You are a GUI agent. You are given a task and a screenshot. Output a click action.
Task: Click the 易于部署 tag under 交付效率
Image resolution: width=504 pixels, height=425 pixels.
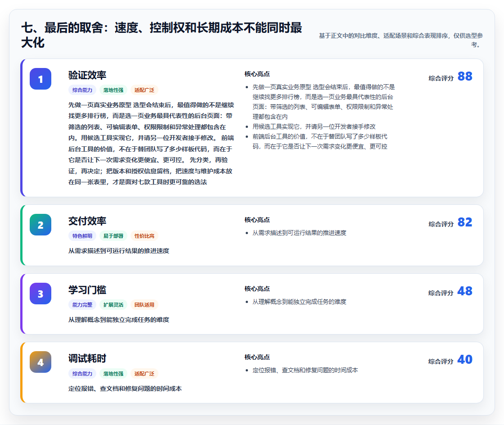[113, 236]
